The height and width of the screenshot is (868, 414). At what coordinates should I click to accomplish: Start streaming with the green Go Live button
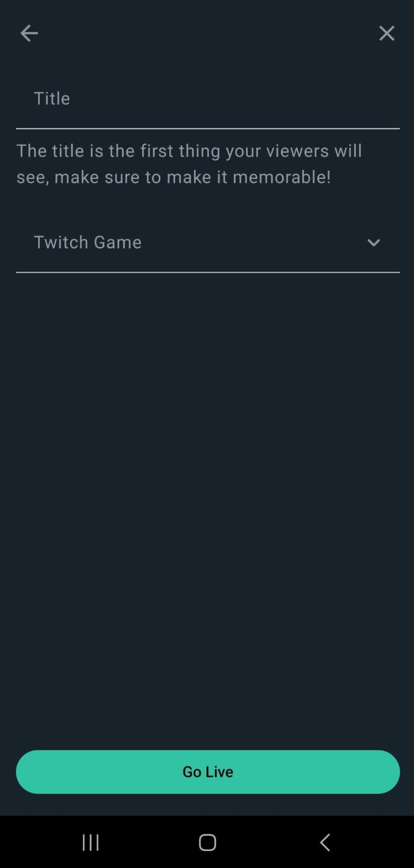(x=207, y=772)
